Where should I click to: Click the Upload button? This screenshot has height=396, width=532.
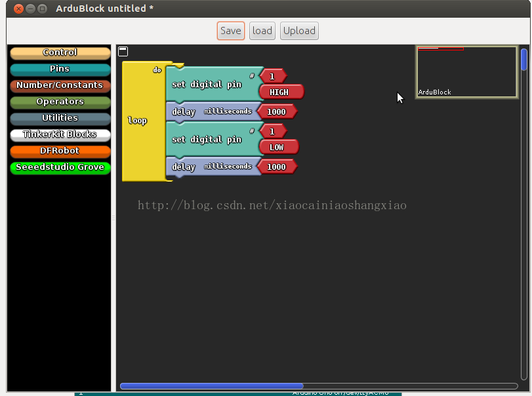point(299,31)
